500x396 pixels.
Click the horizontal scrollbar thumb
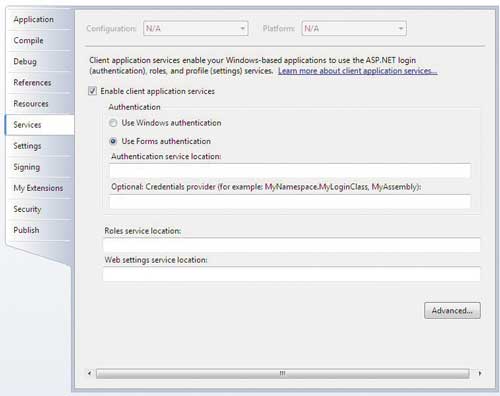pyautogui.click(x=283, y=373)
